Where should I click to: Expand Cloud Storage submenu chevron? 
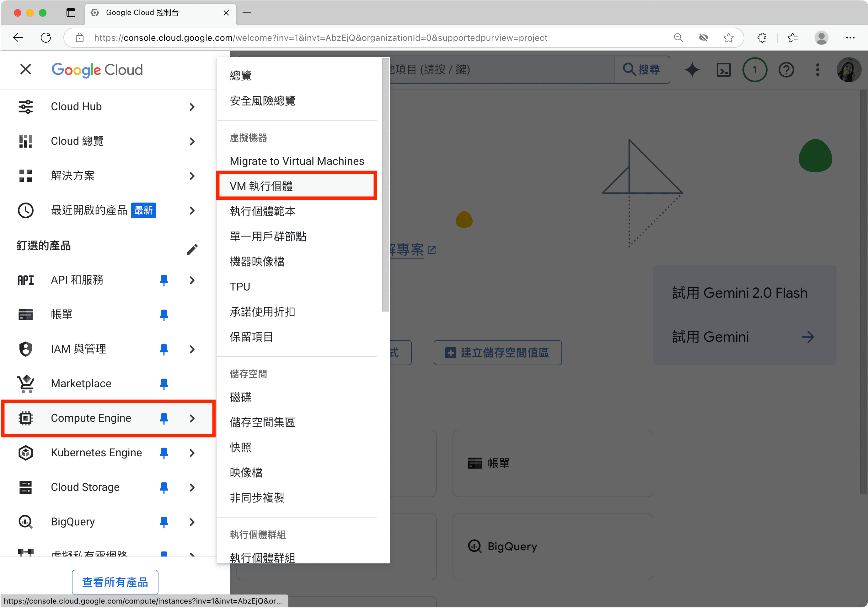coord(192,487)
